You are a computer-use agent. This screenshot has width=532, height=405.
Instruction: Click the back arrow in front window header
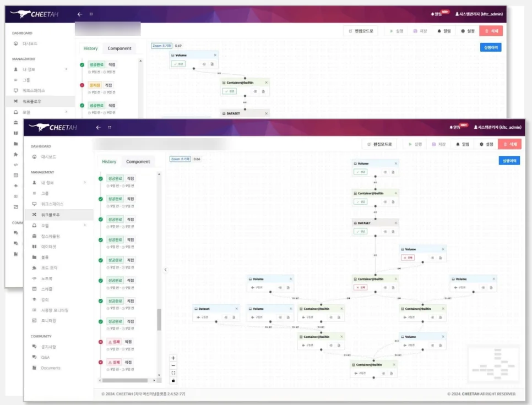pos(99,128)
